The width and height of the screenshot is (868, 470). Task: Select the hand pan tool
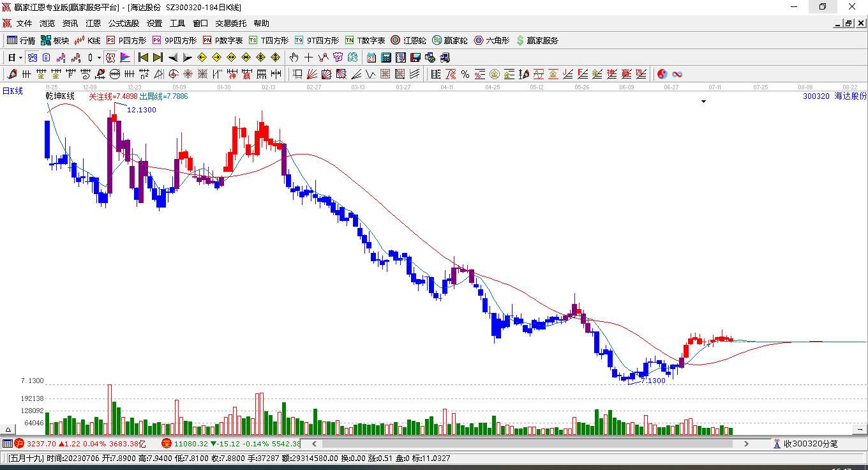[x=294, y=57]
